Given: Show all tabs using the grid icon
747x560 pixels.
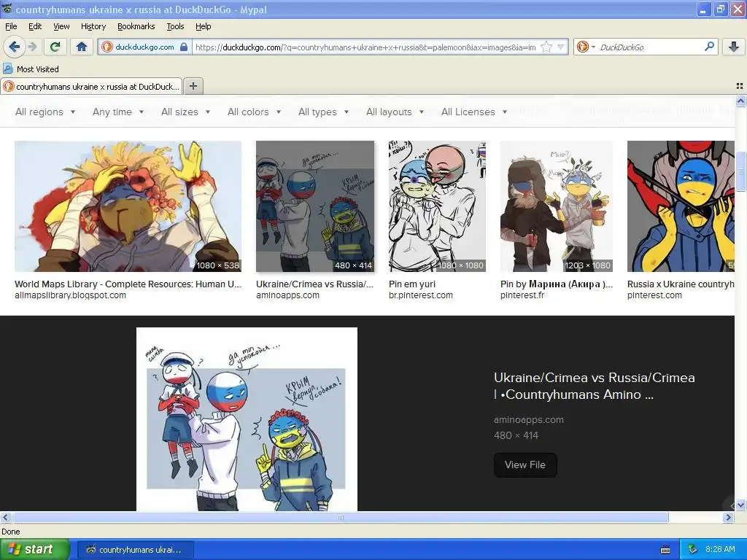Looking at the screenshot, I should (740, 86).
